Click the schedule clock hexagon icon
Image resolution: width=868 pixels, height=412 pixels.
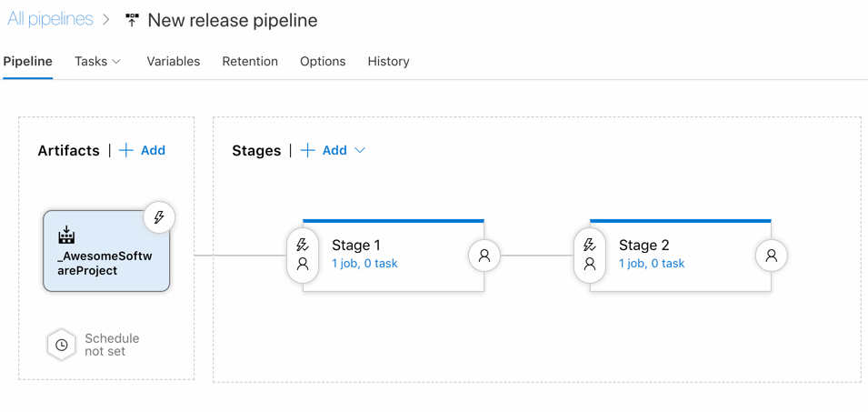[x=61, y=345]
